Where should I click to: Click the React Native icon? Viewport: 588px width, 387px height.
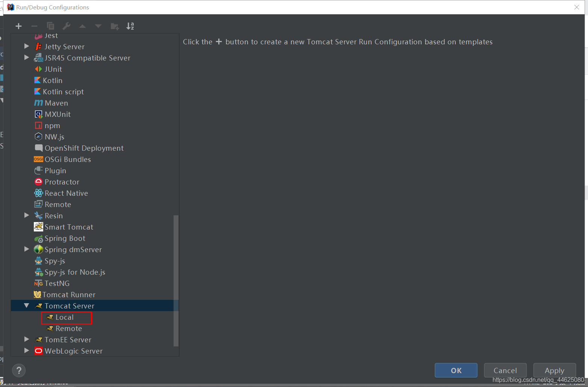coord(38,193)
